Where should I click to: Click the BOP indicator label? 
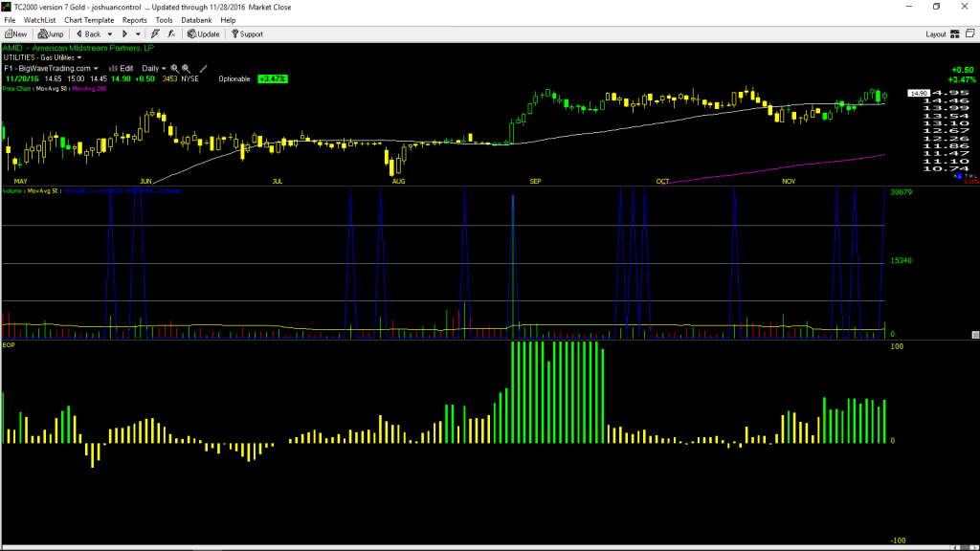pos(9,344)
